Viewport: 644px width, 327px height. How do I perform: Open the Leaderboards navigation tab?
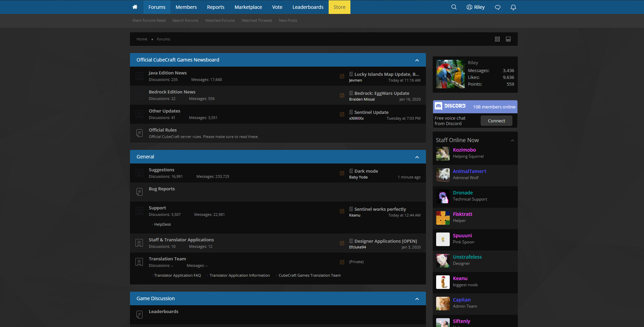(x=308, y=7)
